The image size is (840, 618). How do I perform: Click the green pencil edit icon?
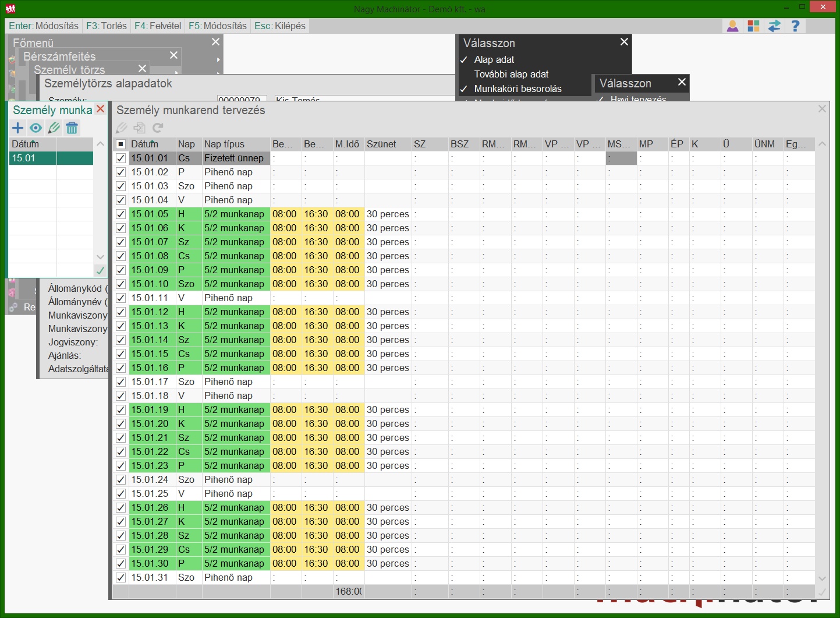[x=54, y=128]
